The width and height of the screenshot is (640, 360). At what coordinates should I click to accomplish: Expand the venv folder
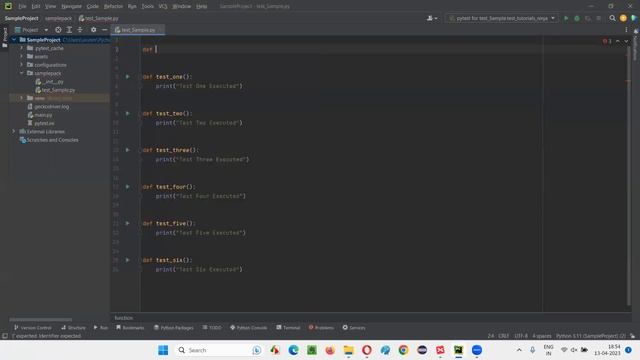click(22, 98)
